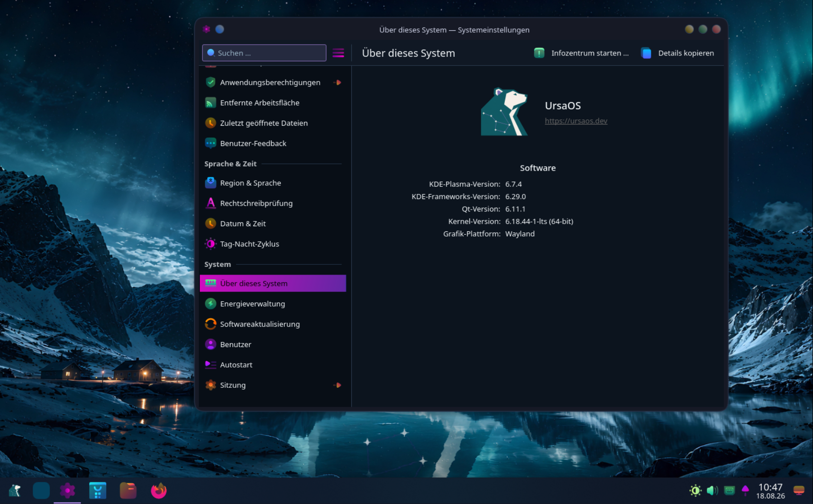Image resolution: width=813 pixels, height=504 pixels.
Task: Click the window app menu icon in titlebar
Action: (x=207, y=29)
